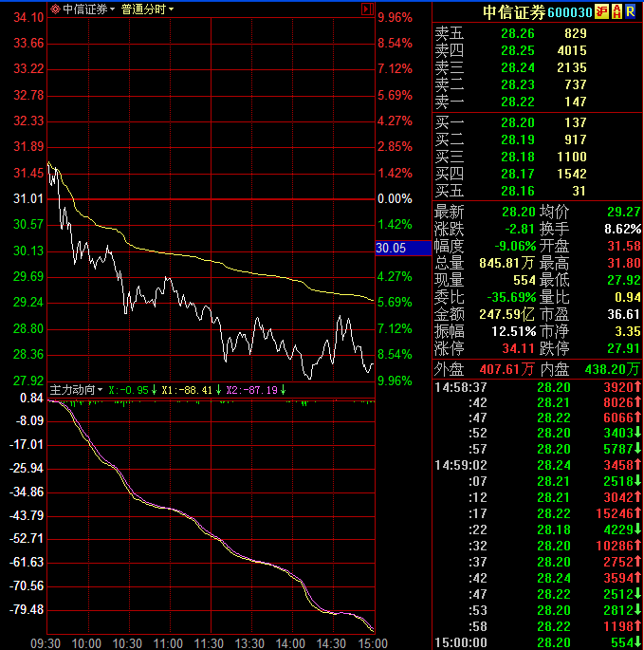Click the -79.48 indicator axis label
644x650 pixels.
(27, 609)
